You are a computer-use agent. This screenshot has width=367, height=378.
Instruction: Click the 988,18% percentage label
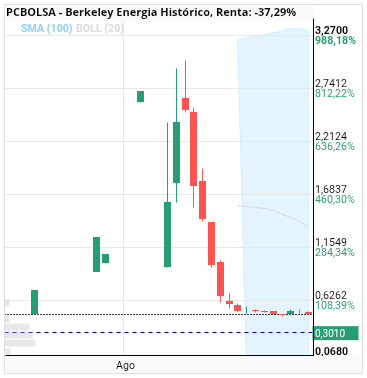[x=335, y=40]
